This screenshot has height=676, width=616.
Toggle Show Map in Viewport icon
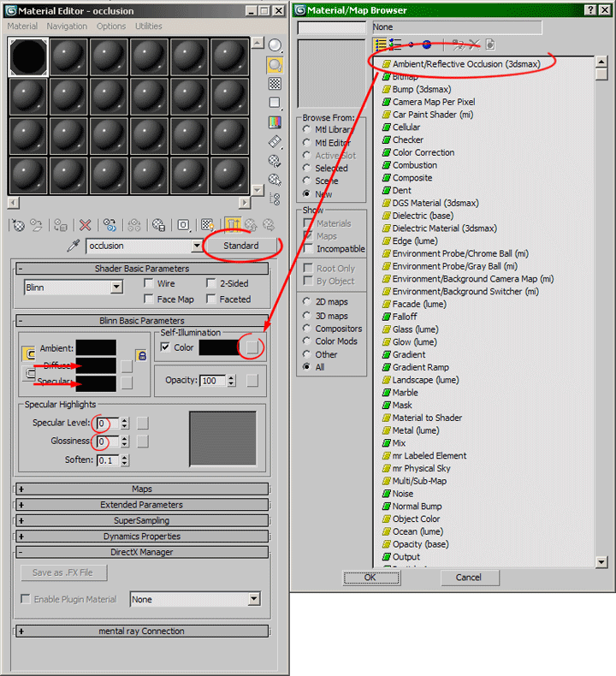pos(208,225)
